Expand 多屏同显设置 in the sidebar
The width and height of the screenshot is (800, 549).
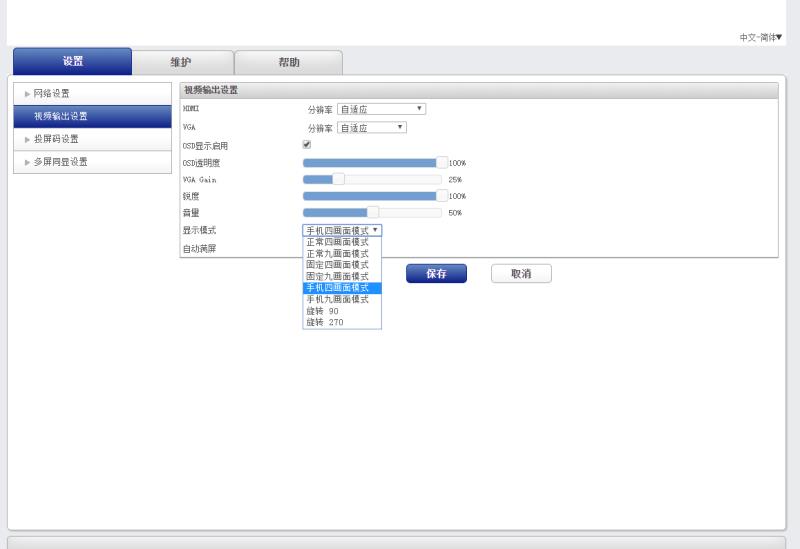(60, 162)
